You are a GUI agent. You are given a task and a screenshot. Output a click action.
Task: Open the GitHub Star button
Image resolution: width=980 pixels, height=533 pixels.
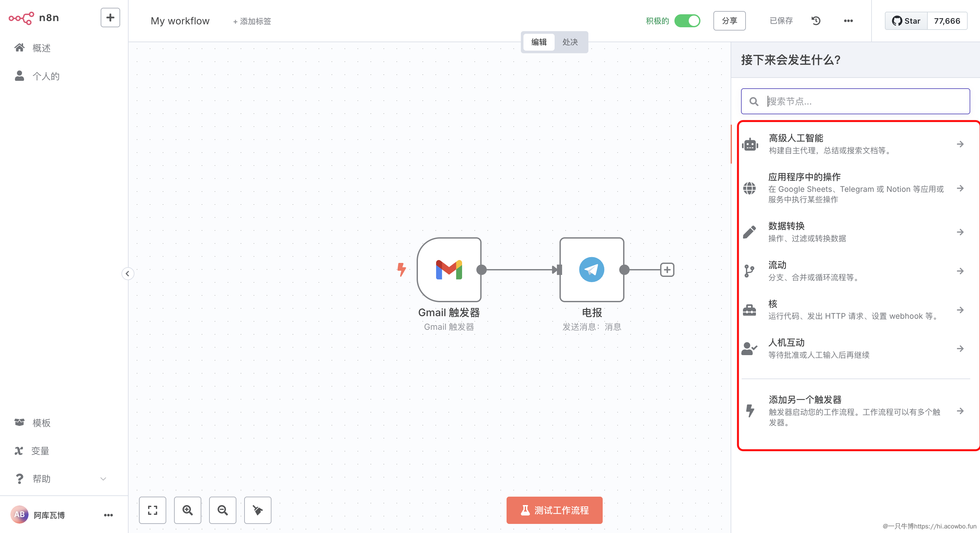pyautogui.click(x=906, y=21)
